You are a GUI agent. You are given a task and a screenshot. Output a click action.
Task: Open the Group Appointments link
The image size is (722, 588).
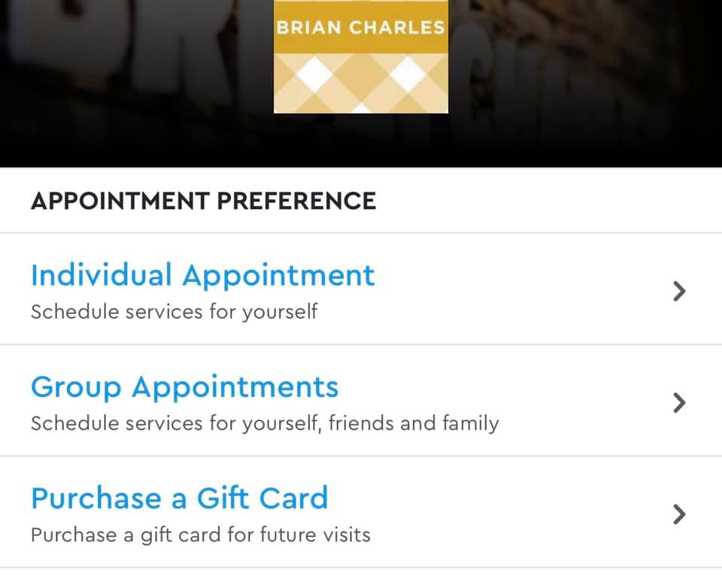point(184,387)
